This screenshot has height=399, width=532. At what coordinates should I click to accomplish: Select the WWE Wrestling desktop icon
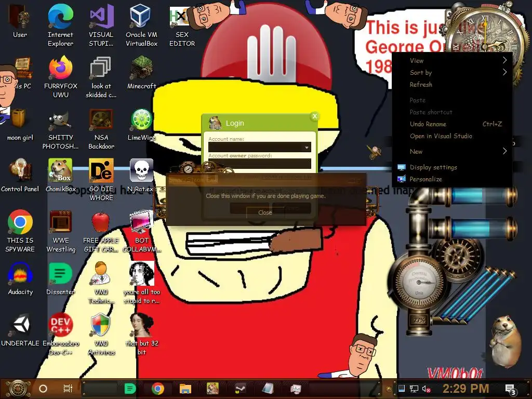click(60, 231)
